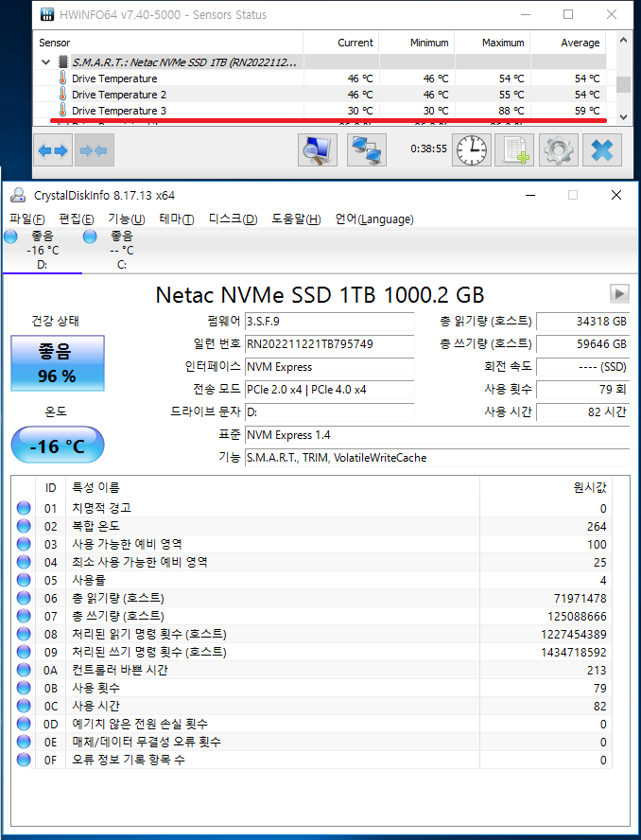Click the transfer mode field PCIe 2.0 x4
The height and width of the screenshot is (840, 641).
[329, 390]
